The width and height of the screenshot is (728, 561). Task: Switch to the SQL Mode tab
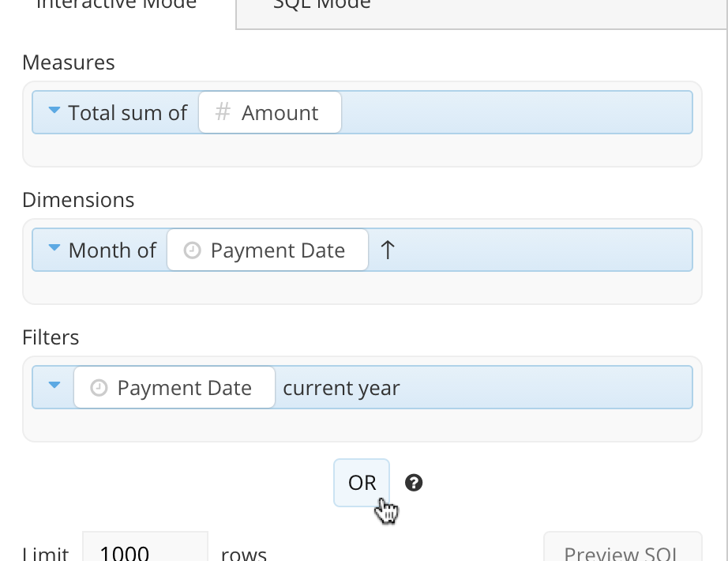pyautogui.click(x=321, y=5)
